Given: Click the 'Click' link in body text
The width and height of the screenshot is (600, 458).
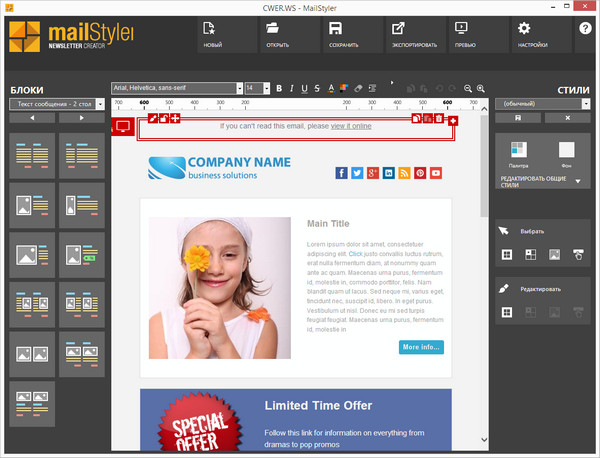Looking at the screenshot, I should 355,254.
